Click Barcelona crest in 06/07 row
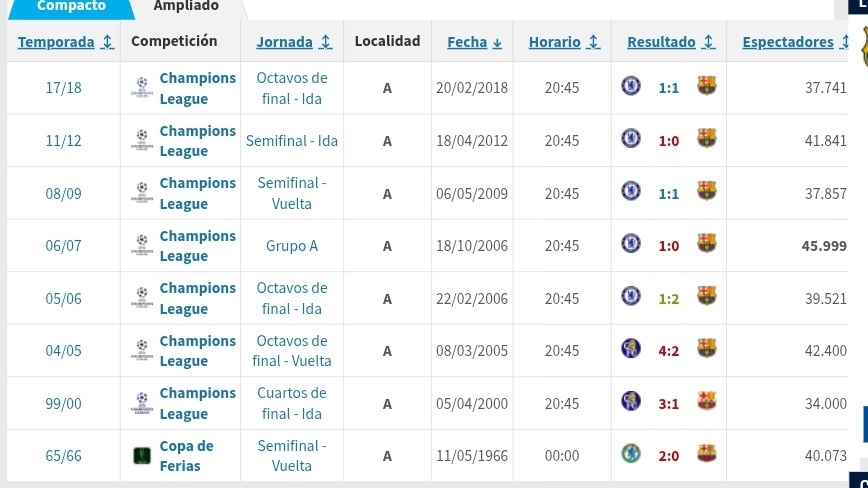The height and width of the screenshot is (488, 868). click(x=706, y=243)
